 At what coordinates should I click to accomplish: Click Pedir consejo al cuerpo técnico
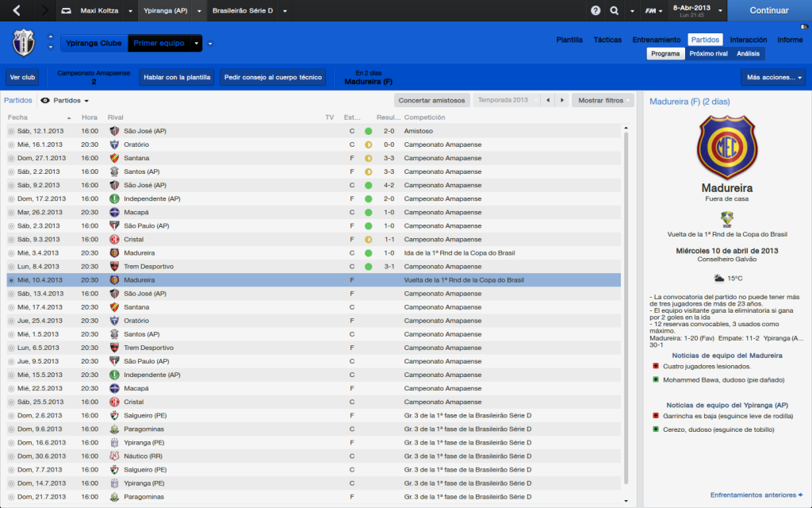(273, 77)
